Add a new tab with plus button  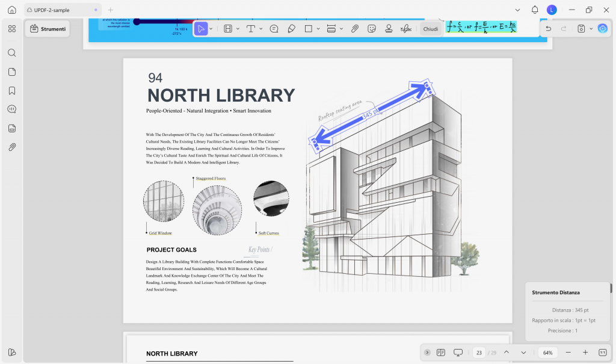point(111,10)
